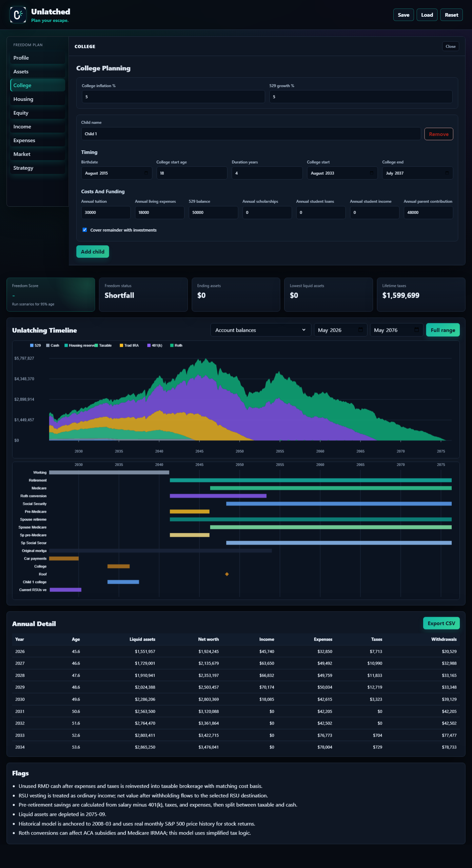Toggle the Roth legend series

pyautogui.click(x=176, y=345)
